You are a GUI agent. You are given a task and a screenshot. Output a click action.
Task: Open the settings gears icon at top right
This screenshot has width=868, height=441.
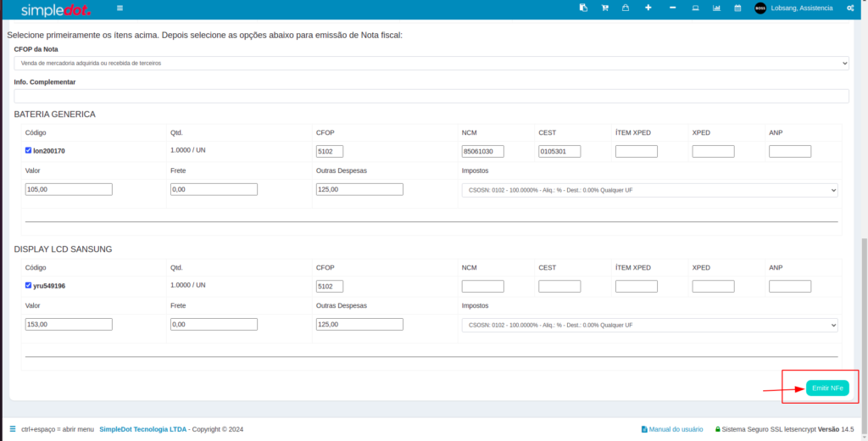pos(849,8)
